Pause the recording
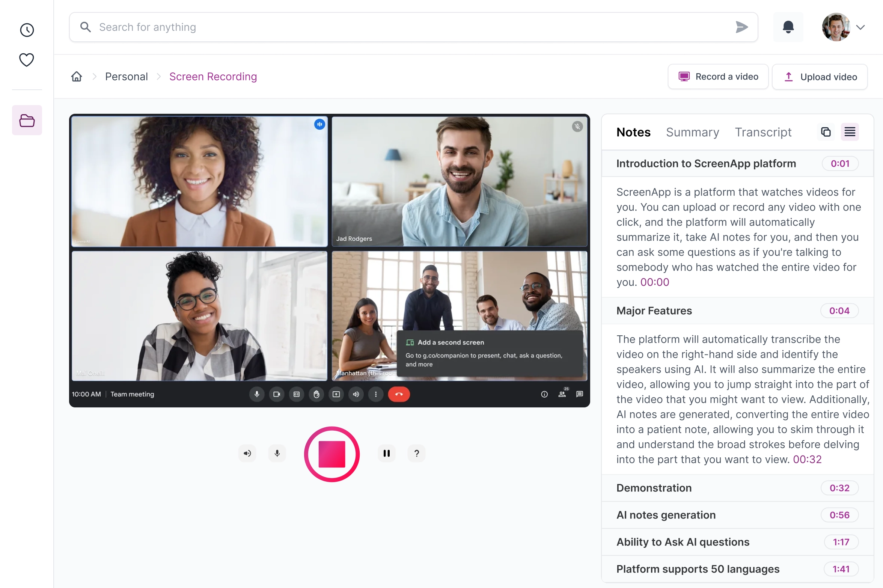The image size is (883, 588). click(386, 453)
